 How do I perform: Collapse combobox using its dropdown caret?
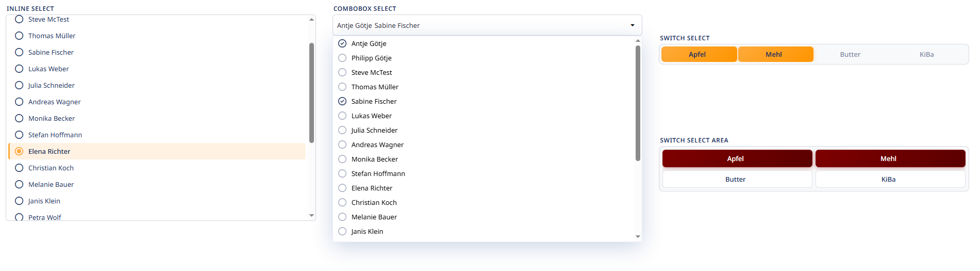click(633, 25)
